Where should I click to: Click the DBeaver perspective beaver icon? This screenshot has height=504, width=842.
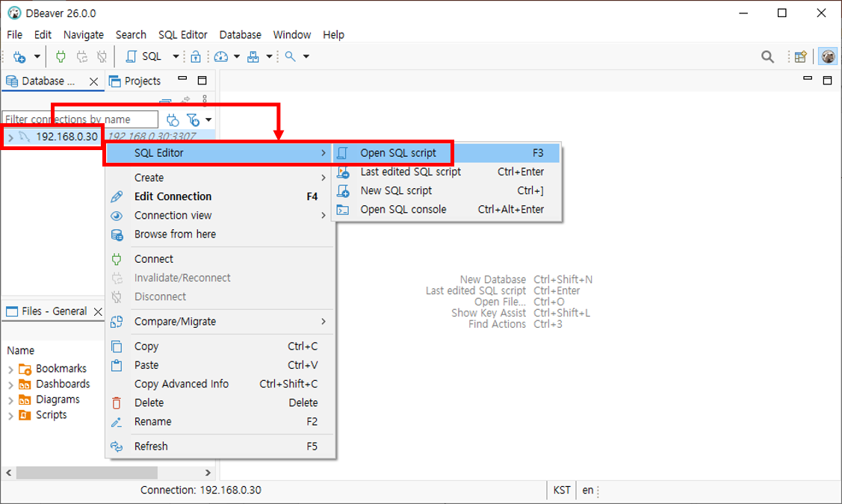[x=828, y=56]
